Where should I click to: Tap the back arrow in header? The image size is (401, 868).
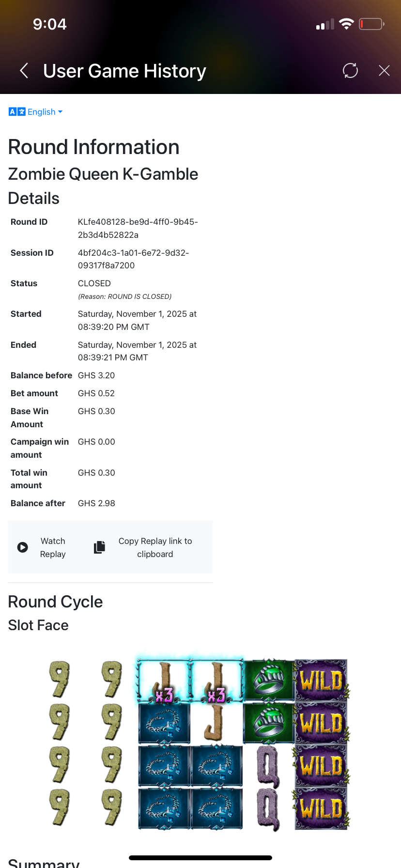24,71
